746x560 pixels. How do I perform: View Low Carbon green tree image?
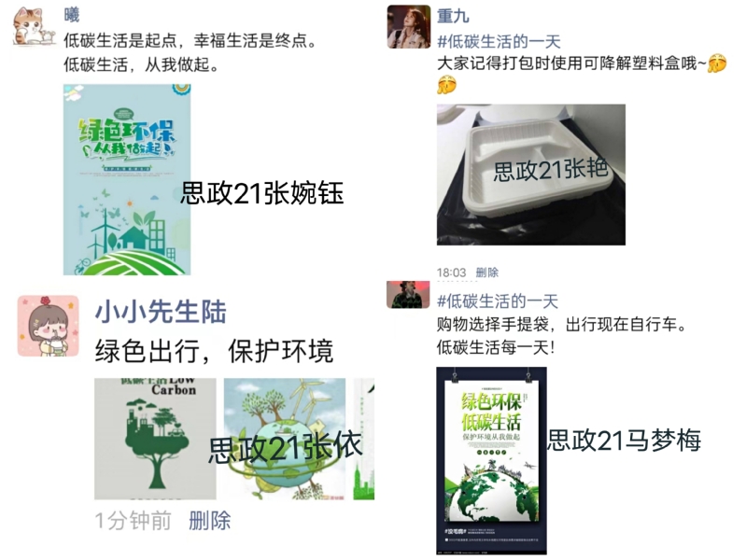click(155, 439)
